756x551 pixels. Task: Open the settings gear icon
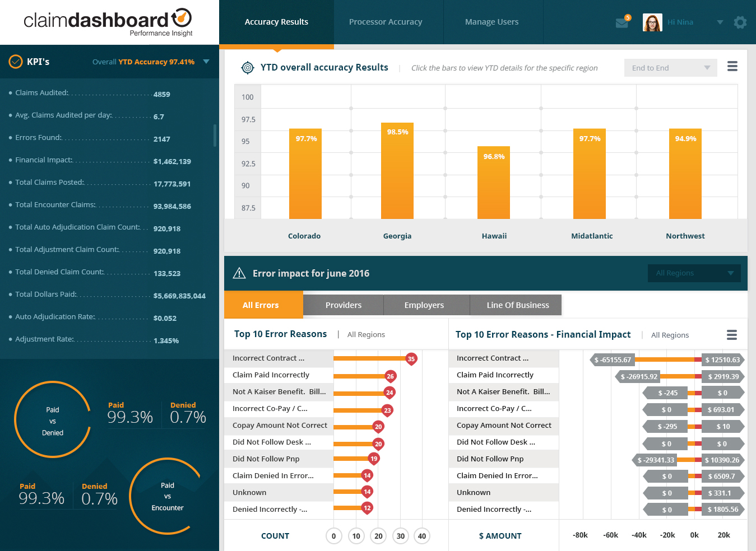point(740,22)
